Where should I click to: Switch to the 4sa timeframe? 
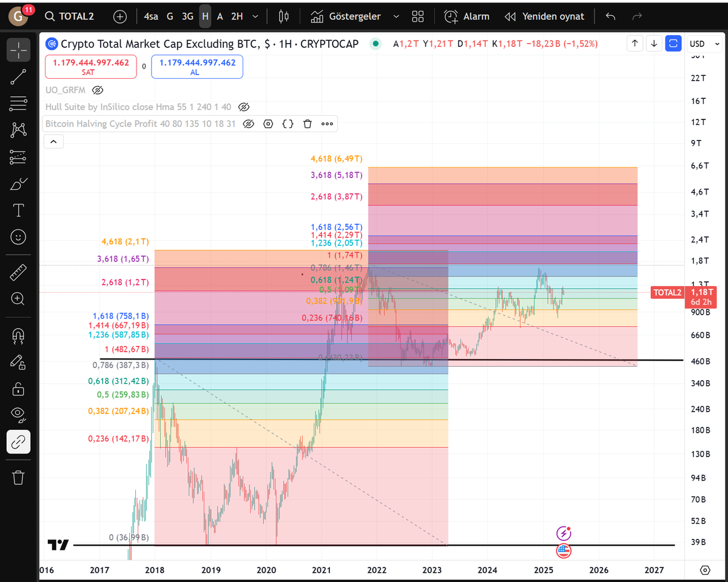[x=151, y=16]
